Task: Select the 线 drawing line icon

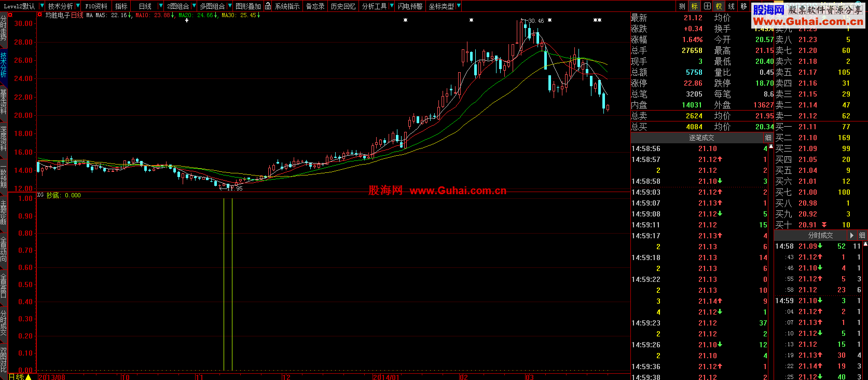Action: 732,6
